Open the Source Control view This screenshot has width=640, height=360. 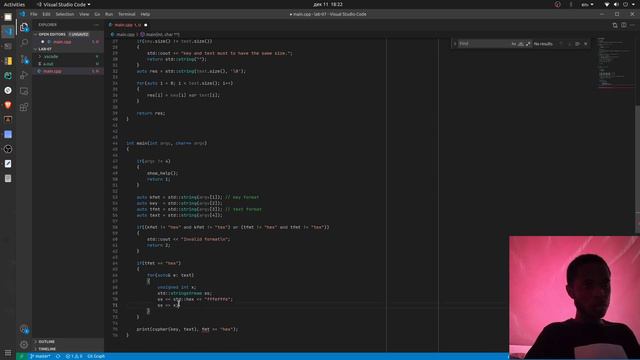24,59
